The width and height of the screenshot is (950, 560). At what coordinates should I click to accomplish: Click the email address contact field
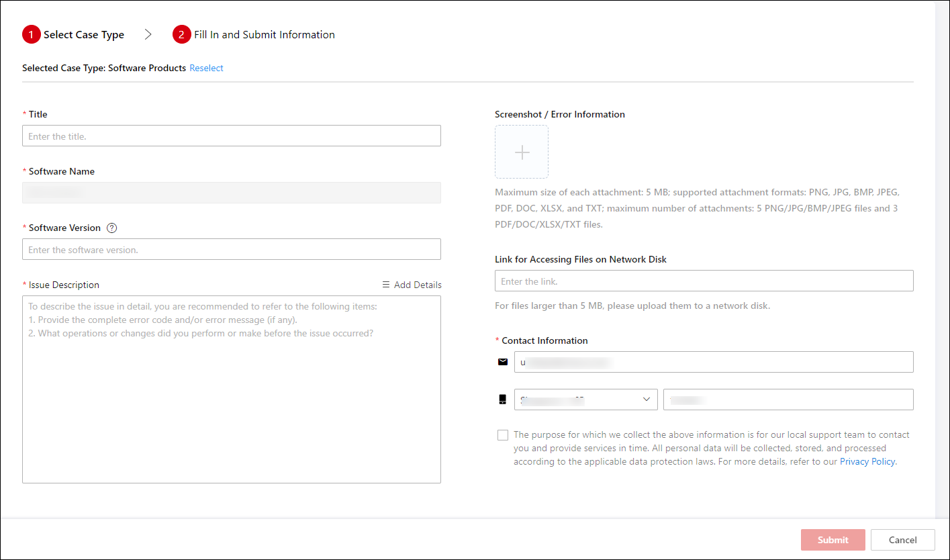point(714,362)
